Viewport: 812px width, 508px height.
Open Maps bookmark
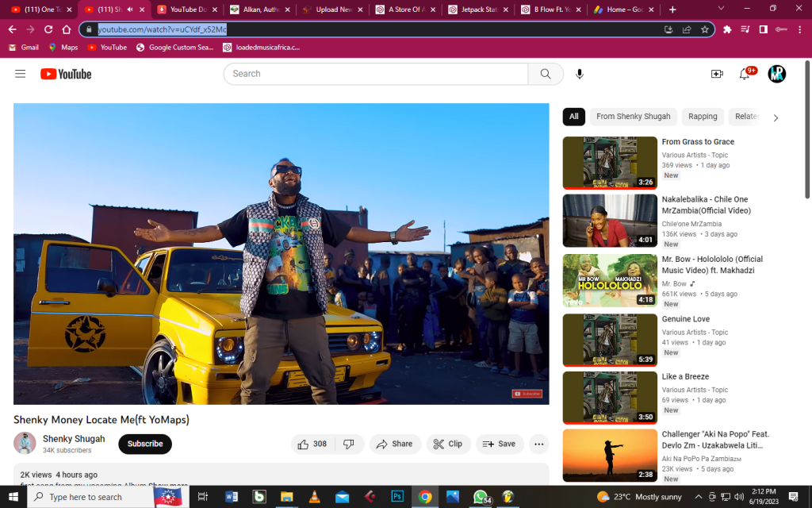(x=63, y=47)
